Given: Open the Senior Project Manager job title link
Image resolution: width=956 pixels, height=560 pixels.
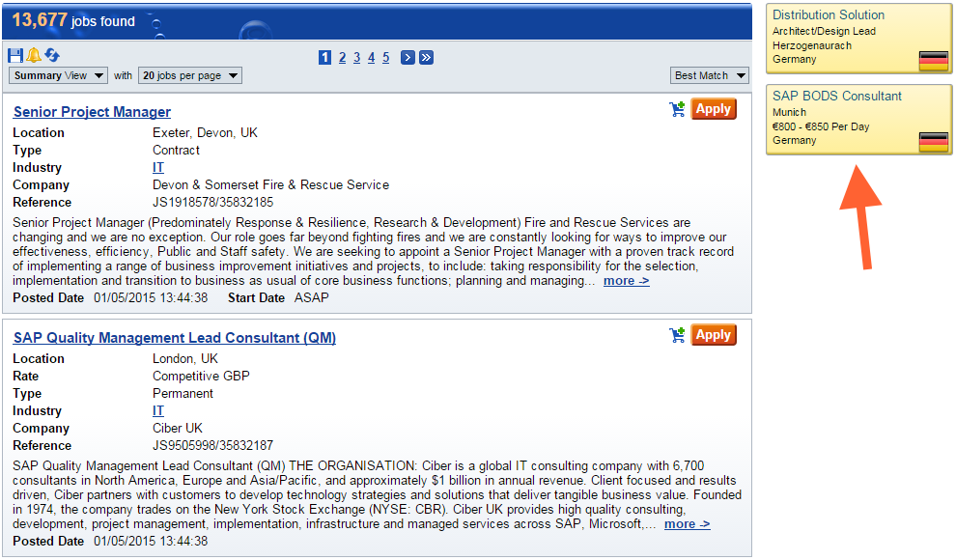Looking at the screenshot, I should point(92,112).
